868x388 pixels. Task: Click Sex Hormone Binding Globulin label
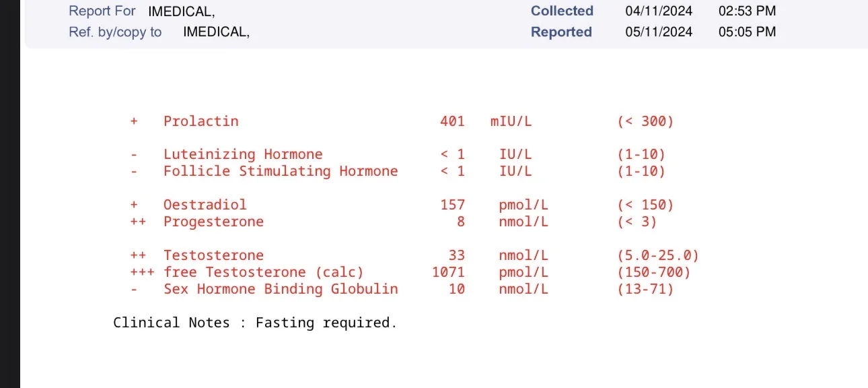[281, 289]
